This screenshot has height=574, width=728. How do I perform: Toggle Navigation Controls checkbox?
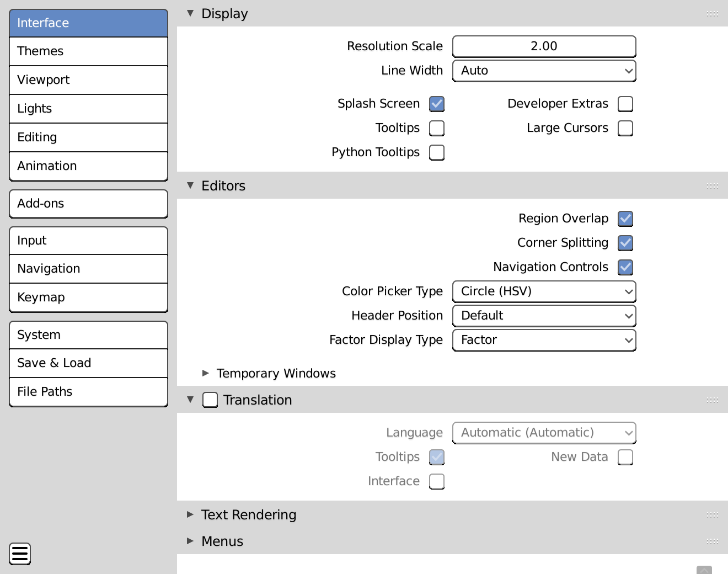[x=625, y=267]
